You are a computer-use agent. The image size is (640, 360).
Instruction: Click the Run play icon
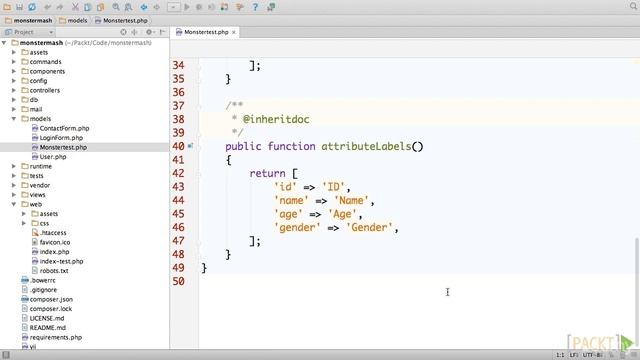(187, 7)
